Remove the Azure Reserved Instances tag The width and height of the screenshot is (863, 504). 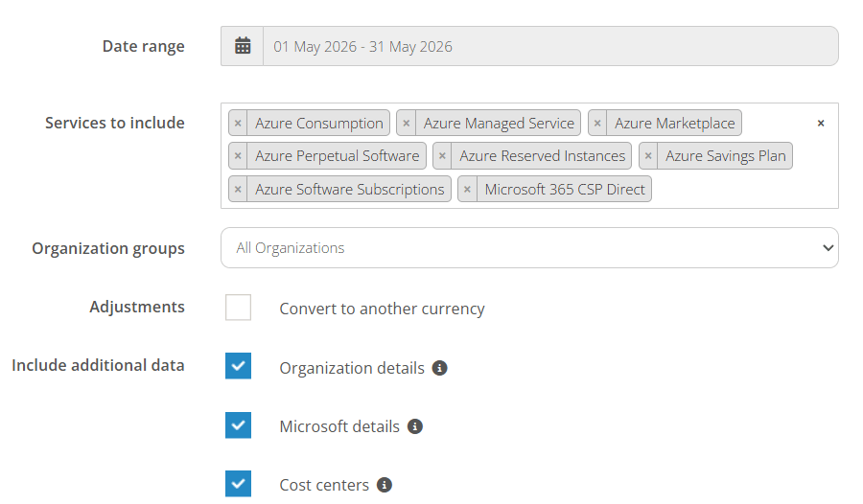point(442,156)
